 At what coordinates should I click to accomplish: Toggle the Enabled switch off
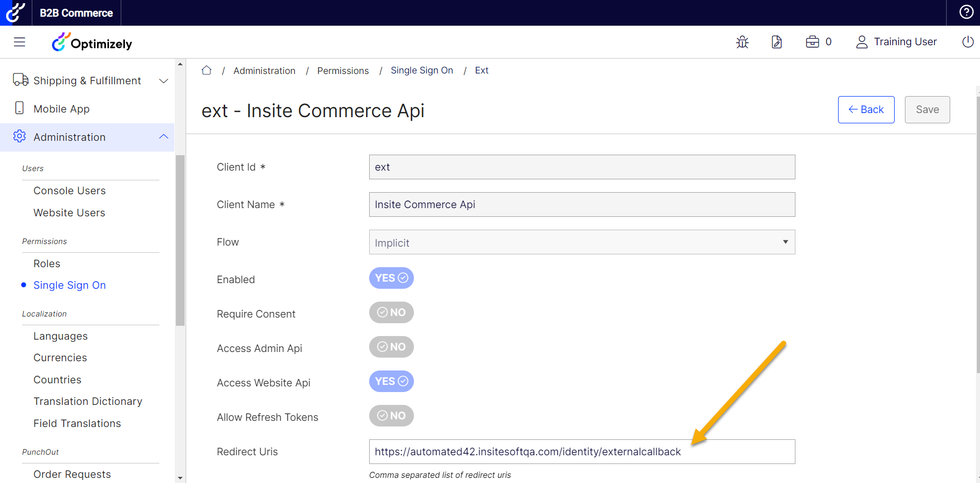click(x=391, y=278)
